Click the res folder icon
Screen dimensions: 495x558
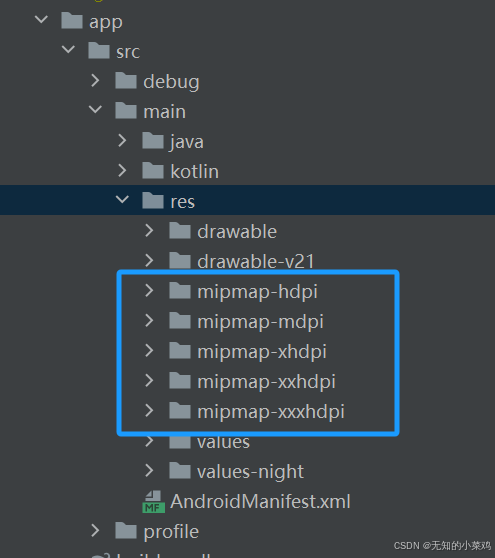tap(153, 200)
